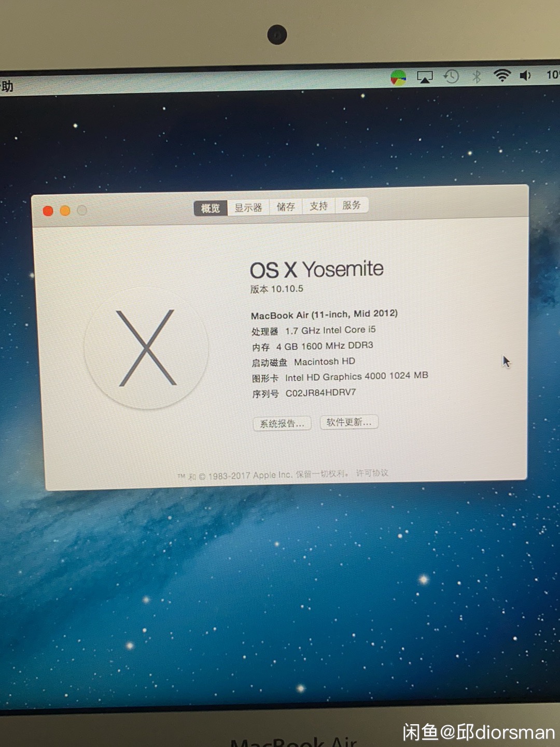The height and width of the screenshot is (747, 560).
Task: Close the About This Mac window
Action: tap(48, 211)
